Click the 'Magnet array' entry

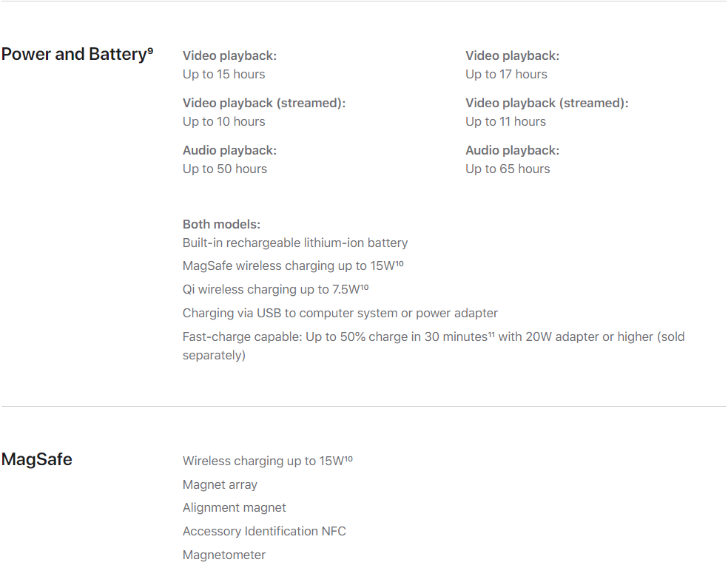click(220, 484)
